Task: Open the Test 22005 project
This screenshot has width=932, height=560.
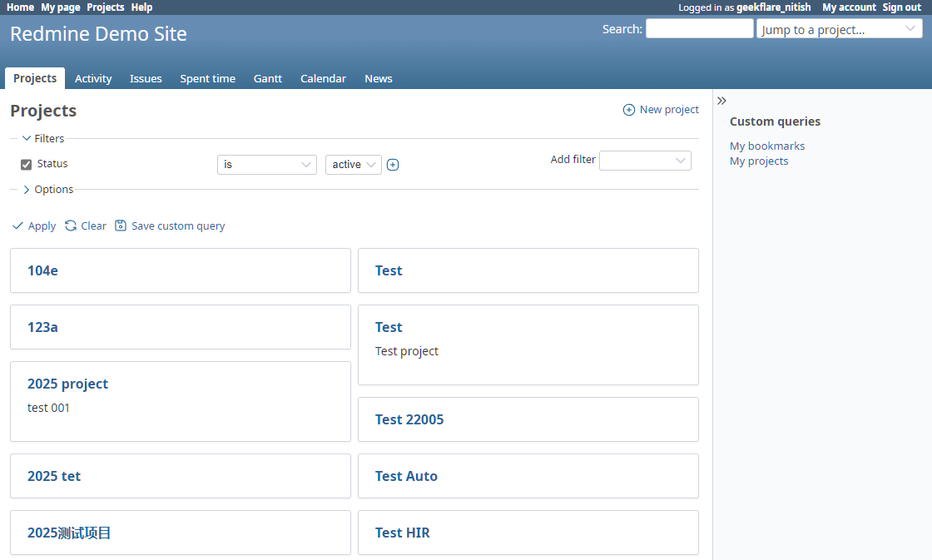Action: click(x=409, y=419)
